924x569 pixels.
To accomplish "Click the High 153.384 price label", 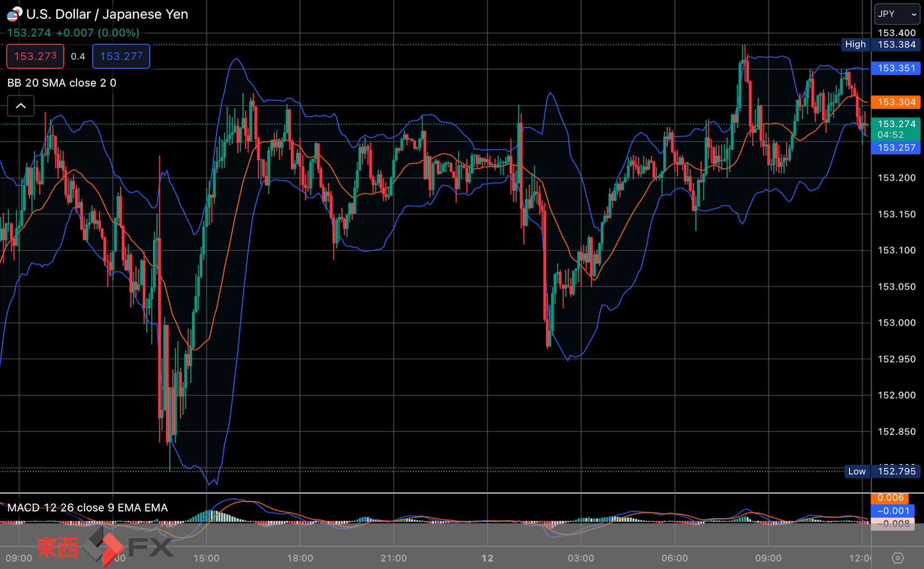I will click(880, 44).
